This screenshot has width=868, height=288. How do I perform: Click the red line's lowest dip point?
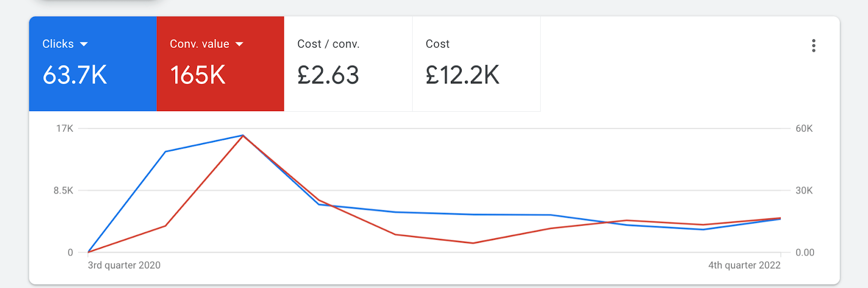473,243
